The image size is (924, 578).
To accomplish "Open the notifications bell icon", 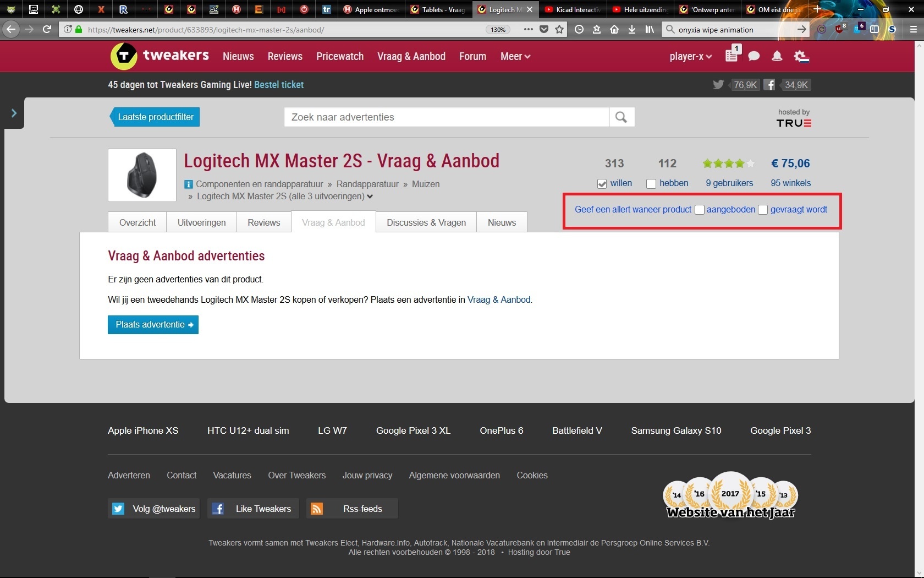I will pyautogui.click(x=777, y=56).
